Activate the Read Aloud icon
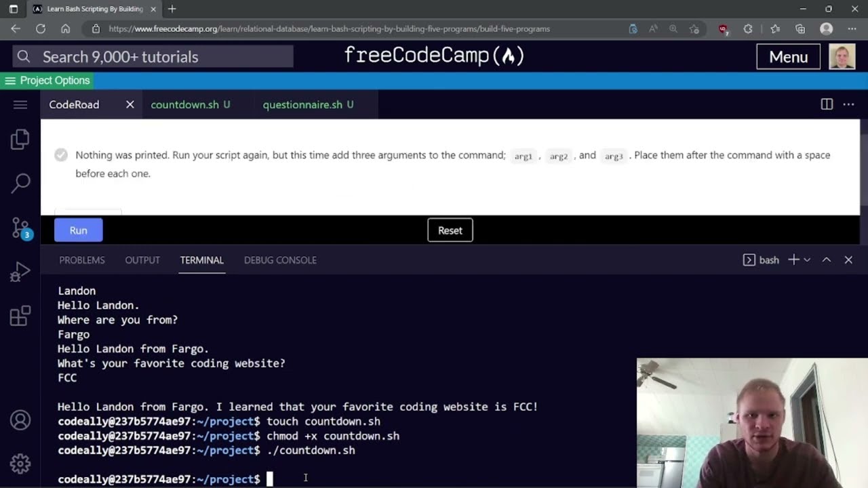The image size is (868, 488). pos(653,28)
